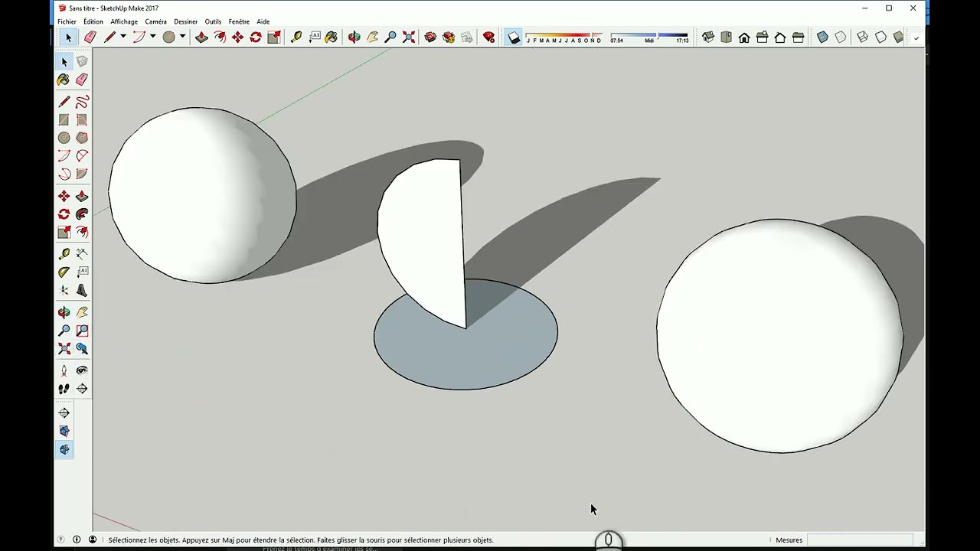Expand Shapes tool dropdown arrow in top toolbar
Viewport: 980px width, 551px height.
pos(182,37)
